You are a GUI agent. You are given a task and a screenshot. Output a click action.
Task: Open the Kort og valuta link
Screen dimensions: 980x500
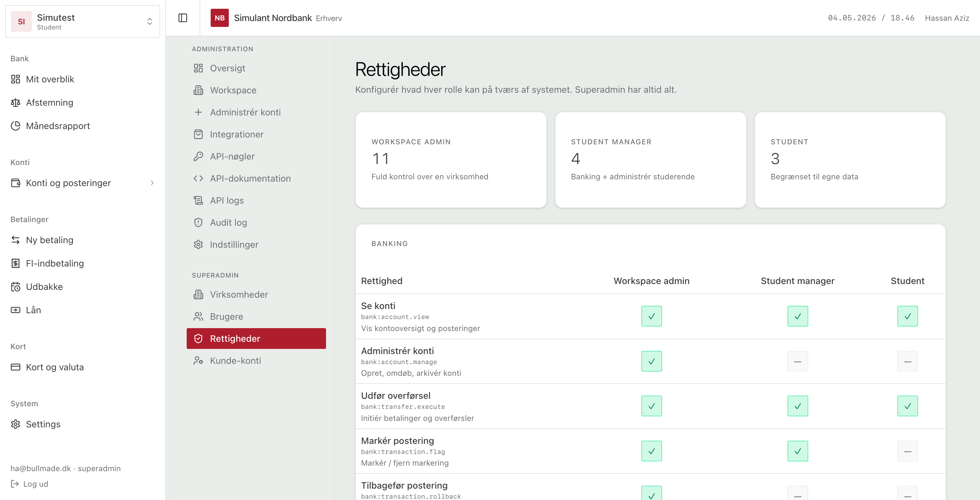click(x=83, y=367)
